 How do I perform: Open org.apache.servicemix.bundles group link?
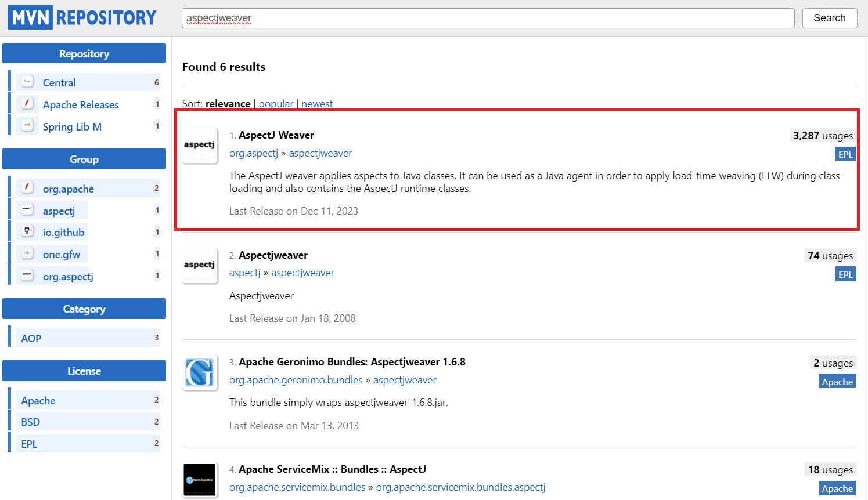click(297, 487)
